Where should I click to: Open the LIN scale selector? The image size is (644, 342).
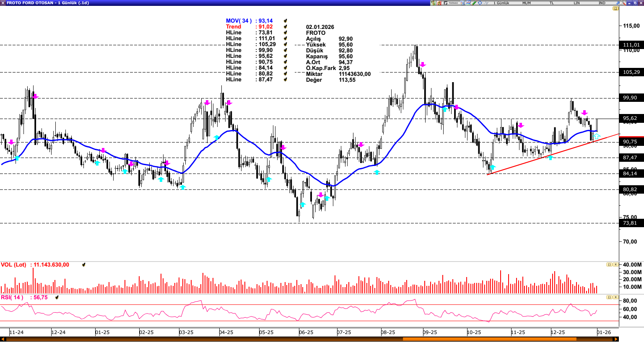point(577,3)
